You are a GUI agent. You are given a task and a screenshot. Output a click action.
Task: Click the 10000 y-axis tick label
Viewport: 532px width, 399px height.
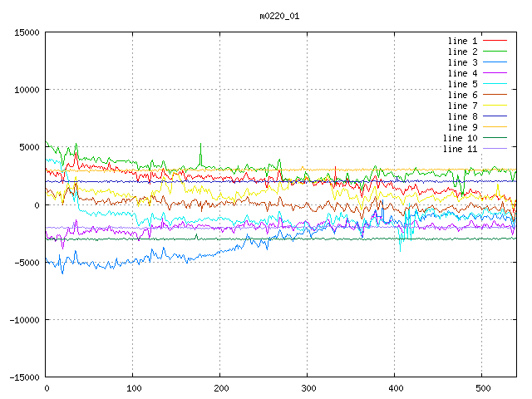tap(27, 90)
